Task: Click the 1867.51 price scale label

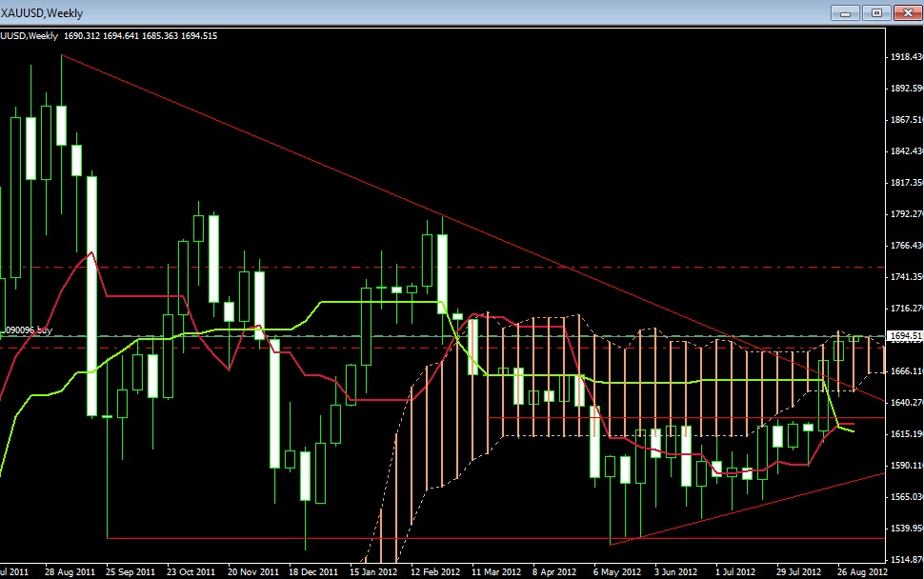Action: 907,120
